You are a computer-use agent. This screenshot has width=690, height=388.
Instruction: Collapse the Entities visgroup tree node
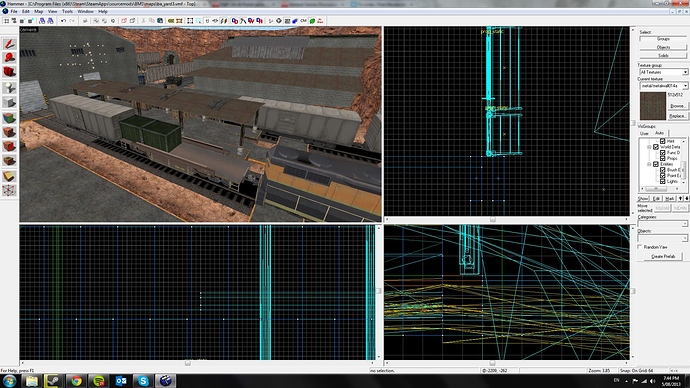[649, 164]
